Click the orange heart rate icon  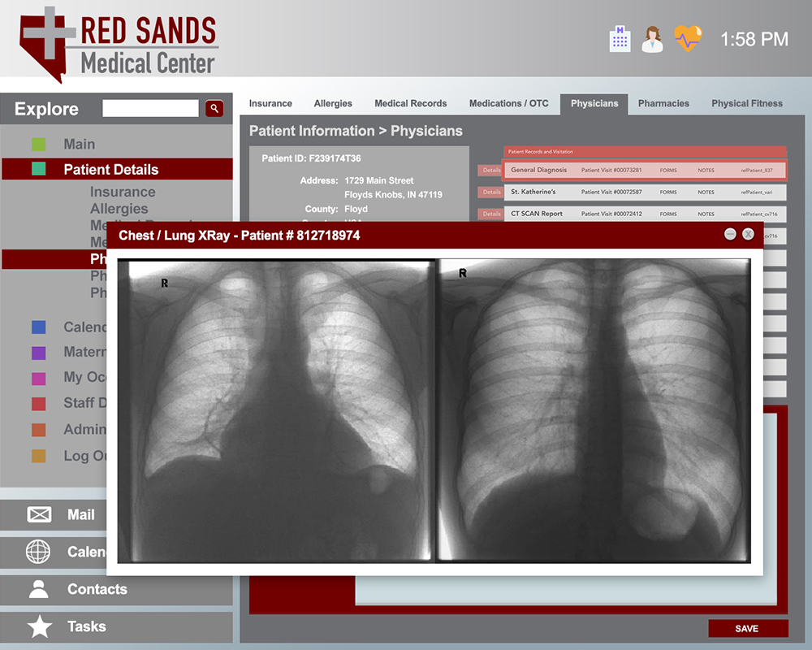pos(687,38)
